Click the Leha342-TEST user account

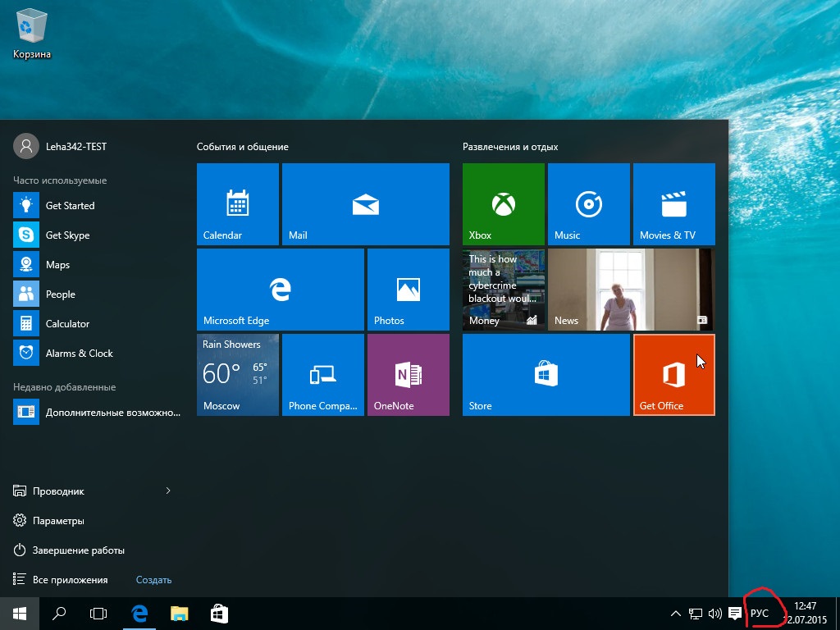click(x=60, y=146)
